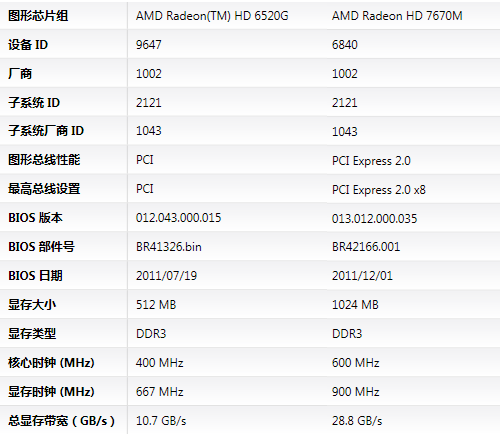Click the AMD Radeon HD 7670M value
The image size is (500, 434).
click(397, 16)
